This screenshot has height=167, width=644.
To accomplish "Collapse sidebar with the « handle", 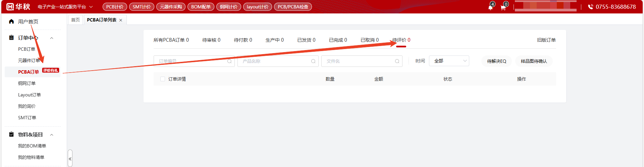I will (70, 159).
